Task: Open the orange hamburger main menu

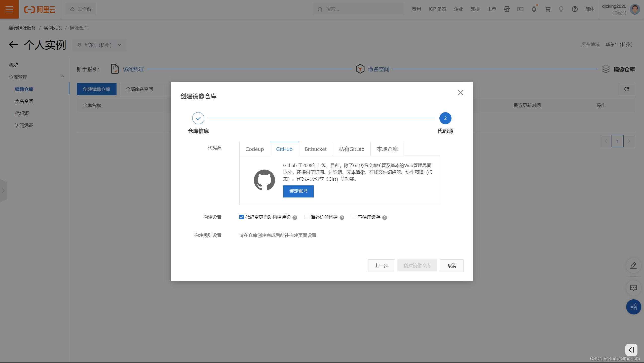Action: pos(9,9)
